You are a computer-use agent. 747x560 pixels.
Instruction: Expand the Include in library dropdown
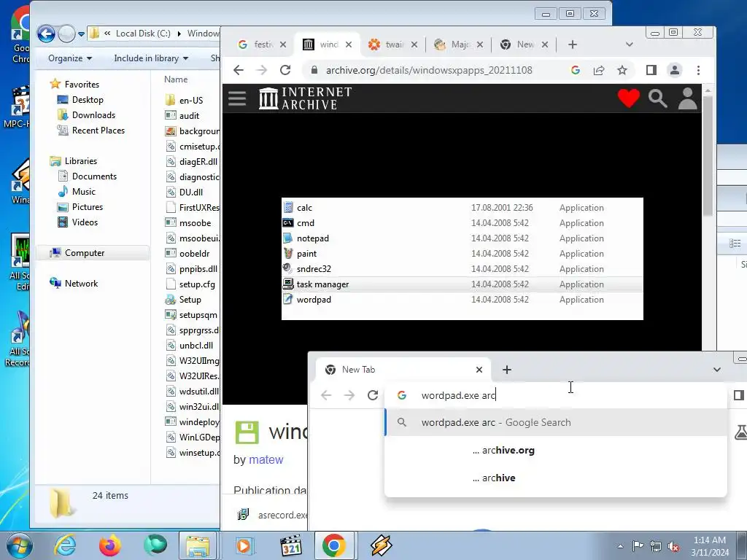point(151,58)
